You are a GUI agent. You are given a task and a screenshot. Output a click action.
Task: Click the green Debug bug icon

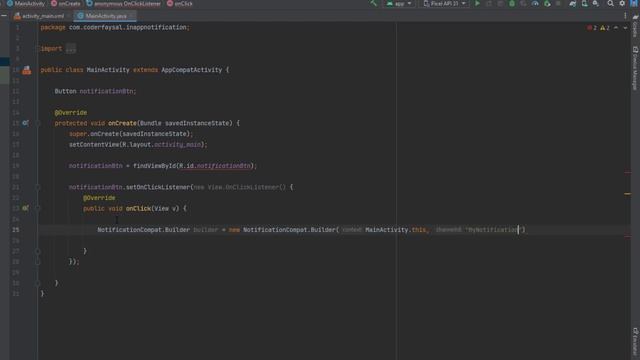pos(512,4)
